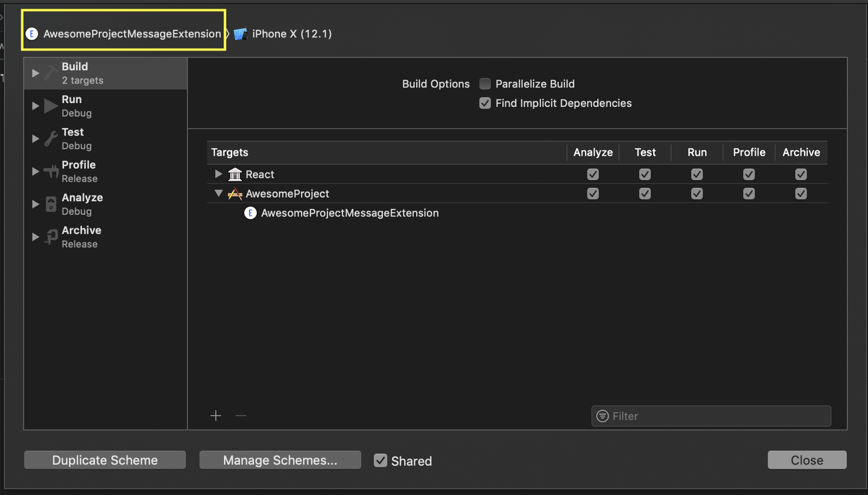Viewport: 868px width, 495px height.
Task: Select AwesomeProjectMessageExtension in targets list
Action: 350,213
